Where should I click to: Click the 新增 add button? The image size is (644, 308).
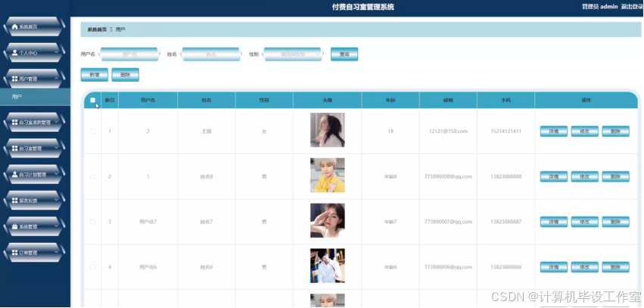[95, 75]
